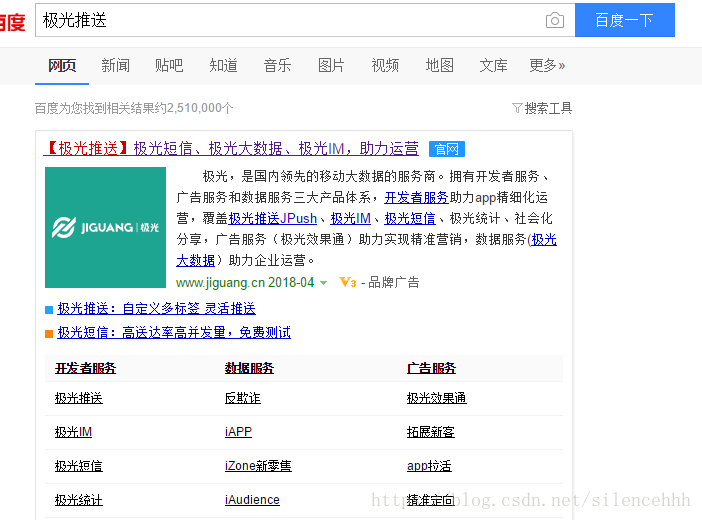
Task: Click the 广告服务 column header
Action: [431, 368]
